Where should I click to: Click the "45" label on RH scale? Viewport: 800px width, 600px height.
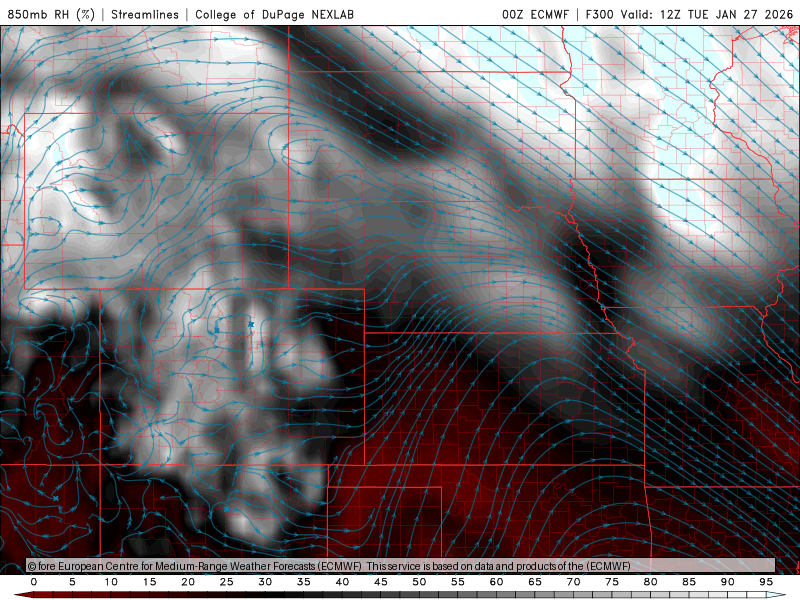pyautogui.click(x=381, y=582)
